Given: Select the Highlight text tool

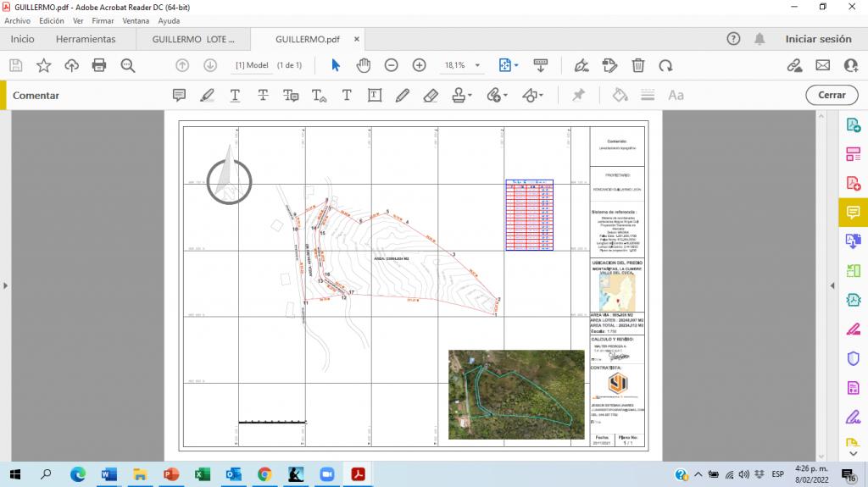Looking at the screenshot, I should [207, 95].
